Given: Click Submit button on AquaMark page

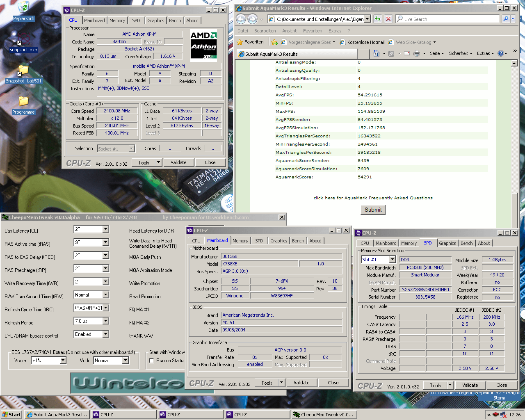Looking at the screenshot, I should [x=373, y=210].
